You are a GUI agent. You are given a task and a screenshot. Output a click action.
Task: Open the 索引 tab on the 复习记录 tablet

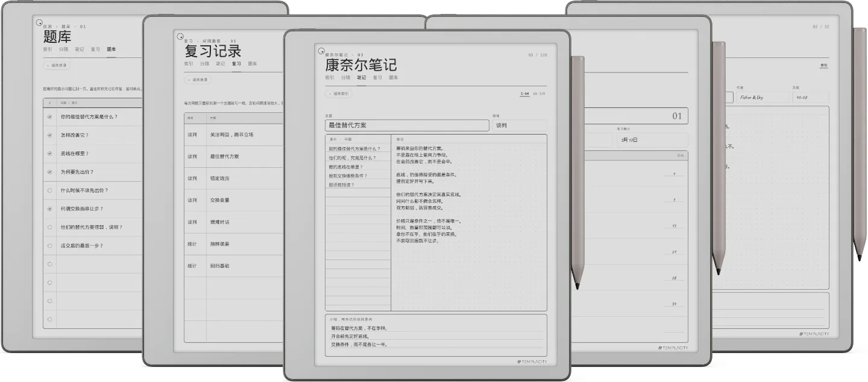point(189,63)
